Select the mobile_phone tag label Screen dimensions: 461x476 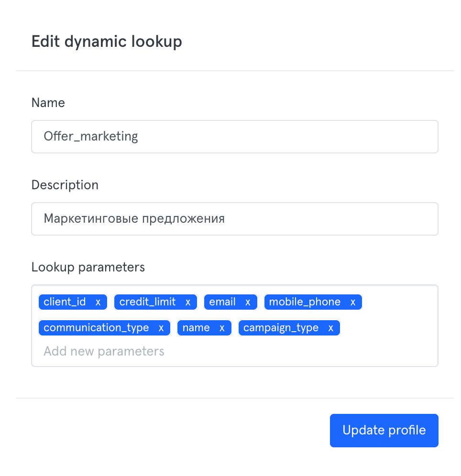pyautogui.click(x=305, y=302)
